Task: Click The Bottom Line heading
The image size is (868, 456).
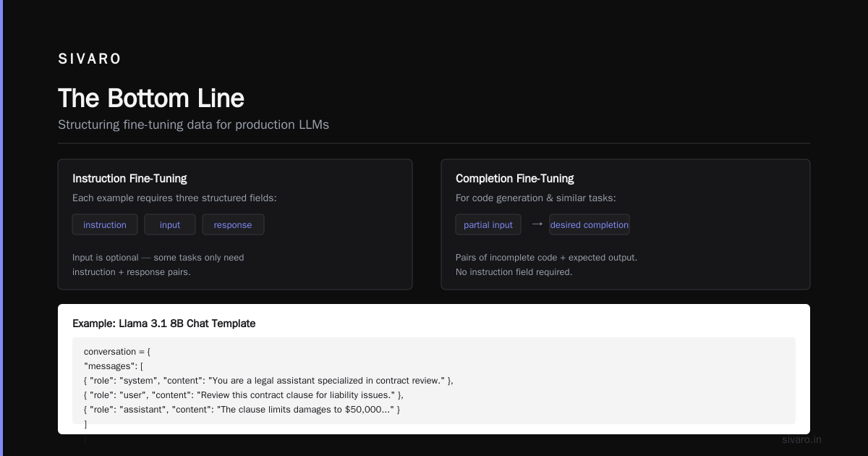Action: coord(151,98)
